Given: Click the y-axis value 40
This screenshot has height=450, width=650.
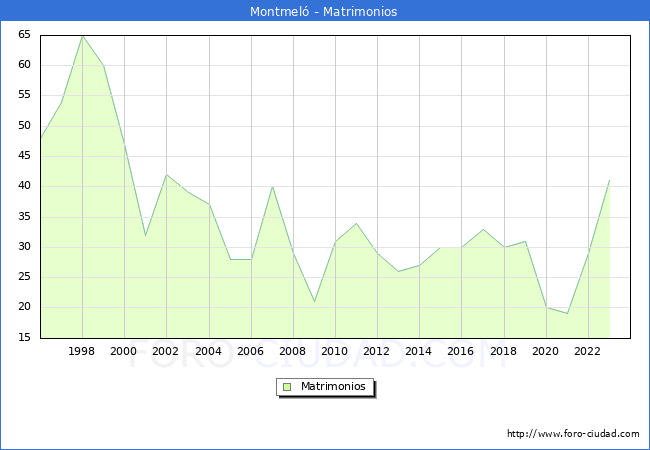Looking at the screenshot, I should [x=24, y=186].
